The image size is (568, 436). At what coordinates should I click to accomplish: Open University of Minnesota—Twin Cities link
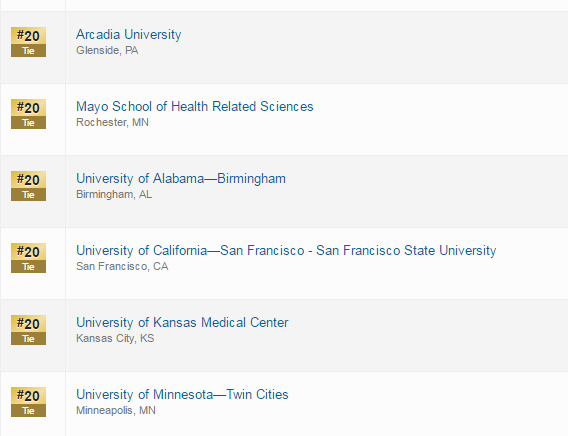coord(182,395)
